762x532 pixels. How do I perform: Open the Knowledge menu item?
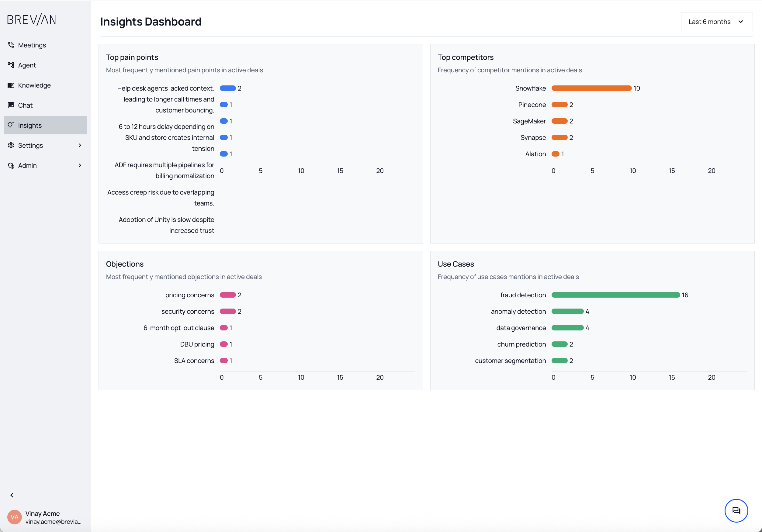coord(34,85)
